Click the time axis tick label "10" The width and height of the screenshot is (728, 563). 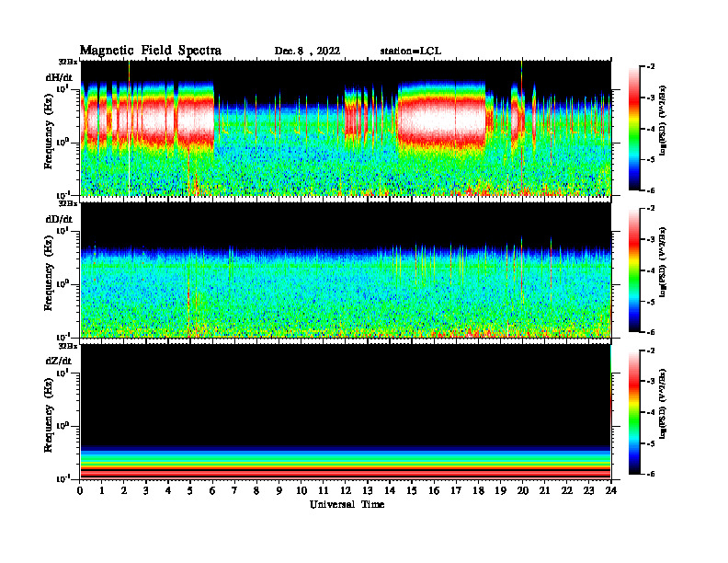coord(301,490)
